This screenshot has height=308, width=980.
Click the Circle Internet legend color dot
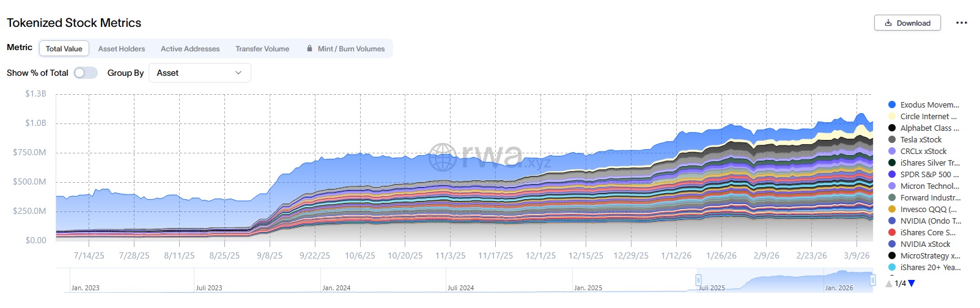(892, 116)
